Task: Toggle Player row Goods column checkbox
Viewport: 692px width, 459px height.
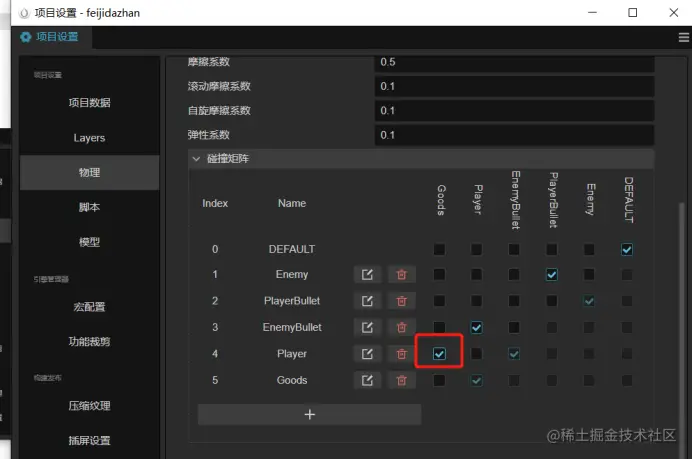Action: click(439, 354)
